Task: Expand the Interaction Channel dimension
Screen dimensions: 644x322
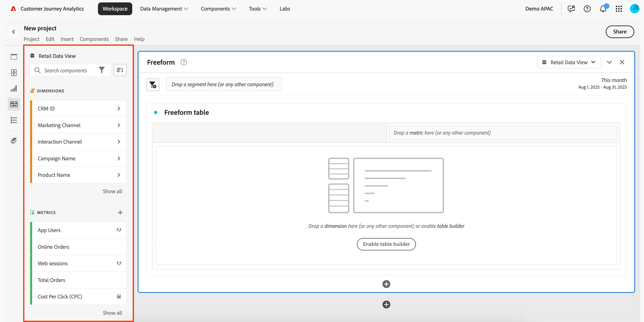Action: click(119, 142)
